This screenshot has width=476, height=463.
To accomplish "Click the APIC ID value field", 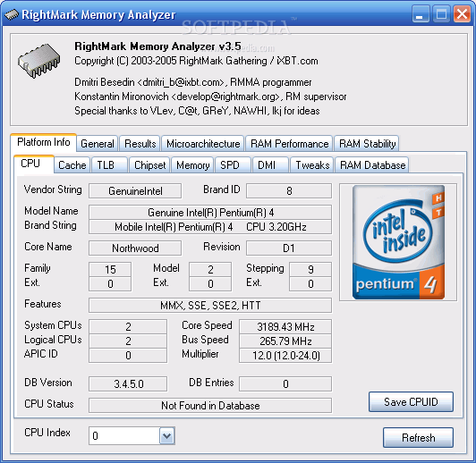I will (x=128, y=355).
